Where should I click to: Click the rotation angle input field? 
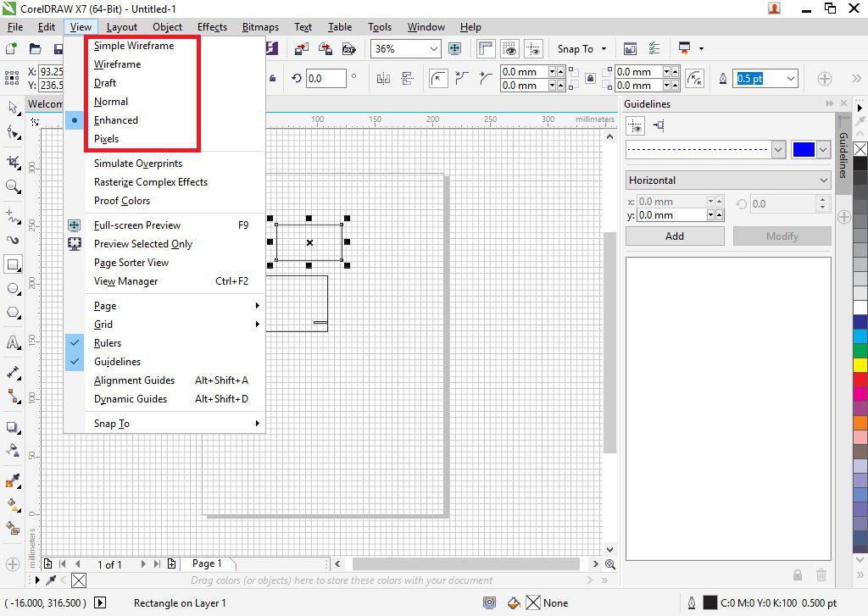[326, 79]
